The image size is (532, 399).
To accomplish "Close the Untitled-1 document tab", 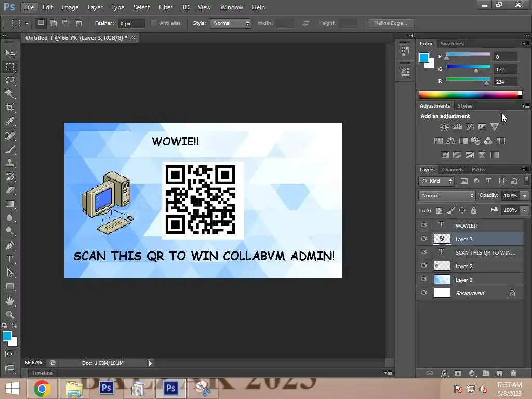I will 134,37.
